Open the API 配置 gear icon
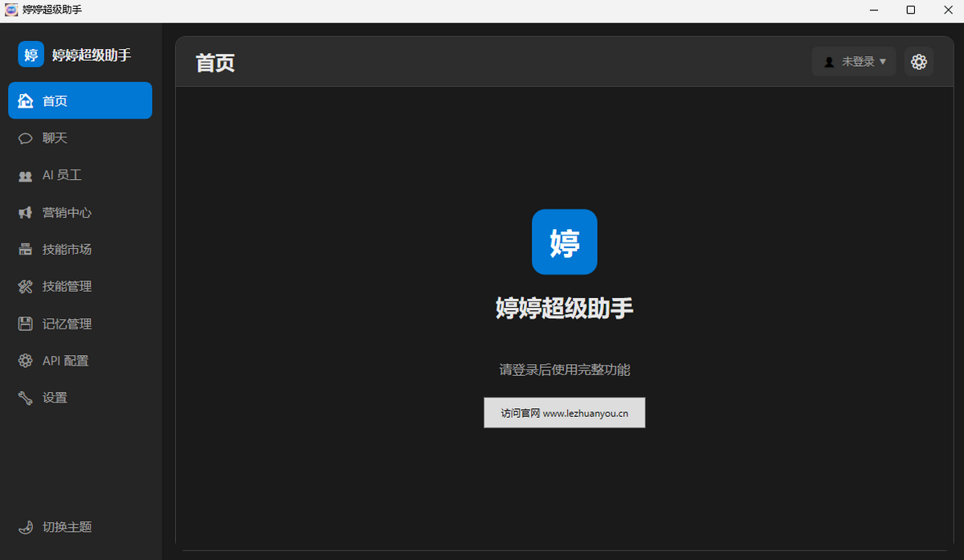The width and height of the screenshot is (964, 560). [x=26, y=361]
